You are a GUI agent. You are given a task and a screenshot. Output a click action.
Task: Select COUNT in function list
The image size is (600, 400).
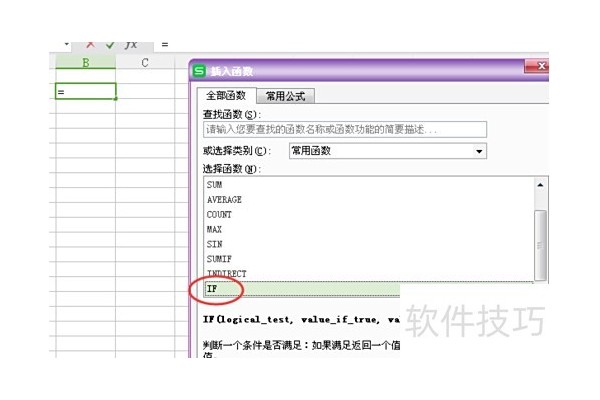(369, 215)
